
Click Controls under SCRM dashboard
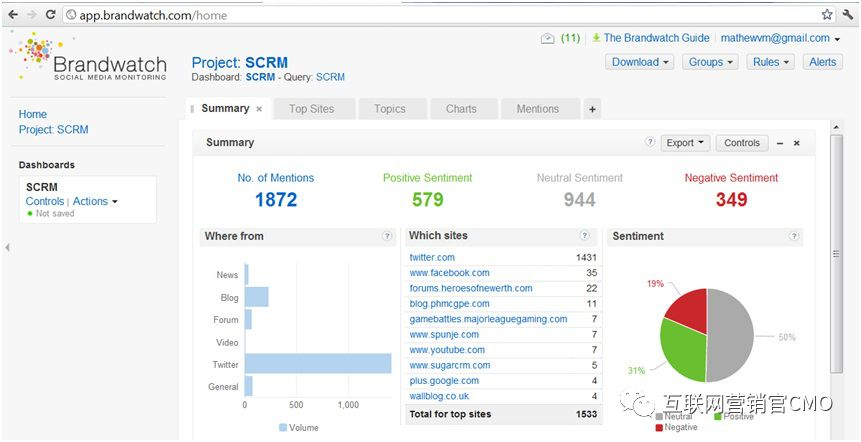pyautogui.click(x=44, y=202)
